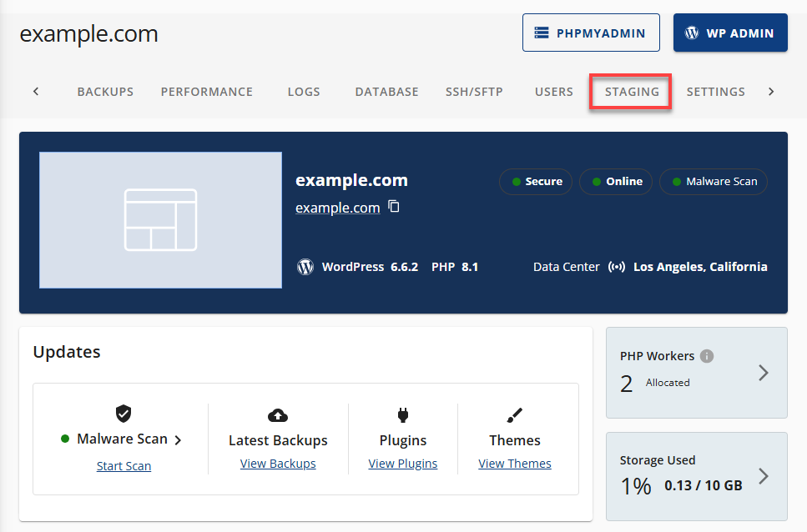
Task: Select the Malware Scan shield icon
Action: click(124, 414)
